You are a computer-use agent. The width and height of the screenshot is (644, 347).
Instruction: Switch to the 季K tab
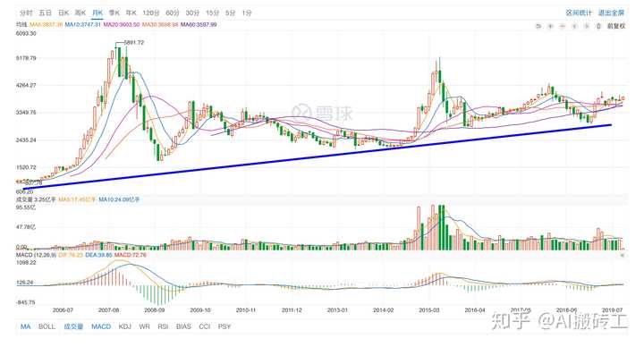coord(114,13)
